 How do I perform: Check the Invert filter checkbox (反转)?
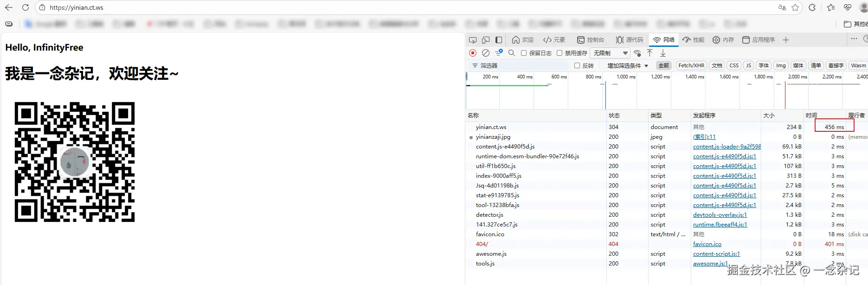[577, 65]
